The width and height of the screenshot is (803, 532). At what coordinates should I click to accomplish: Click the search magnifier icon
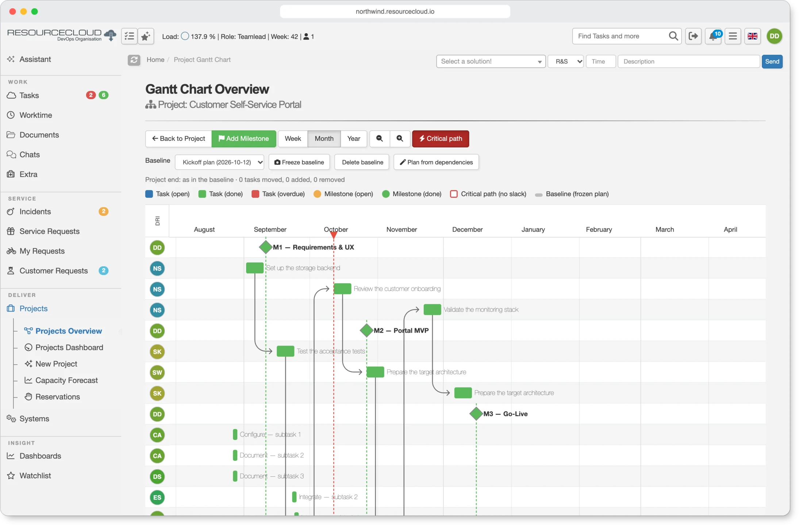coord(673,36)
